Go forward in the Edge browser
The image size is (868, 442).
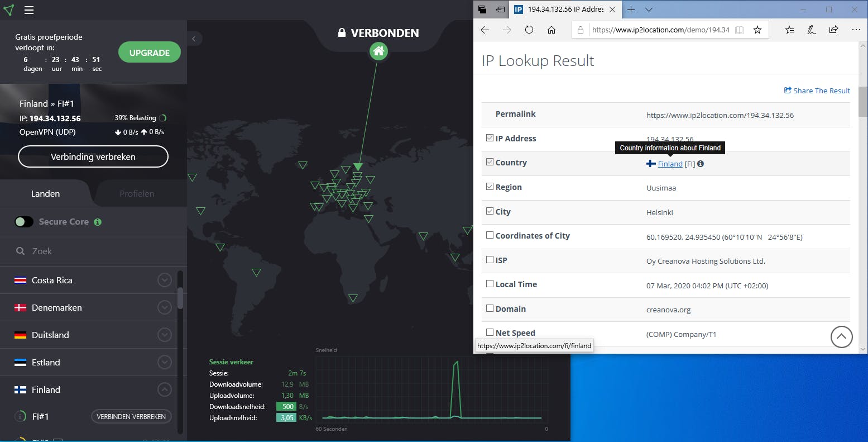(507, 30)
